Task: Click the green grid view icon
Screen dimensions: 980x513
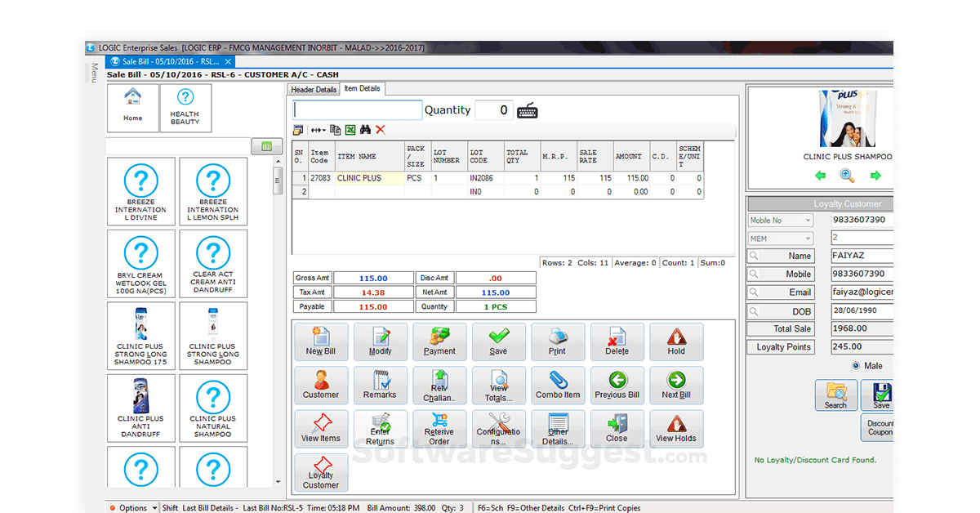Action: point(265,146)
